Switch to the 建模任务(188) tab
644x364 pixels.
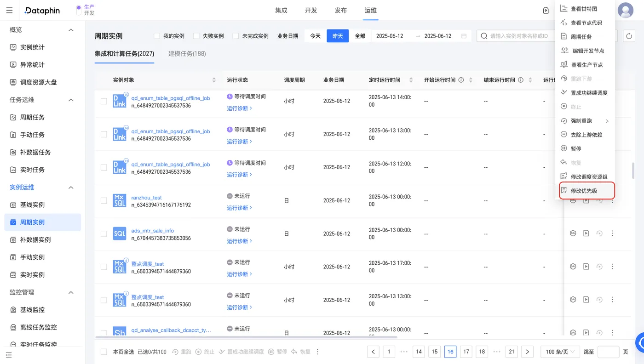(187, 54)
